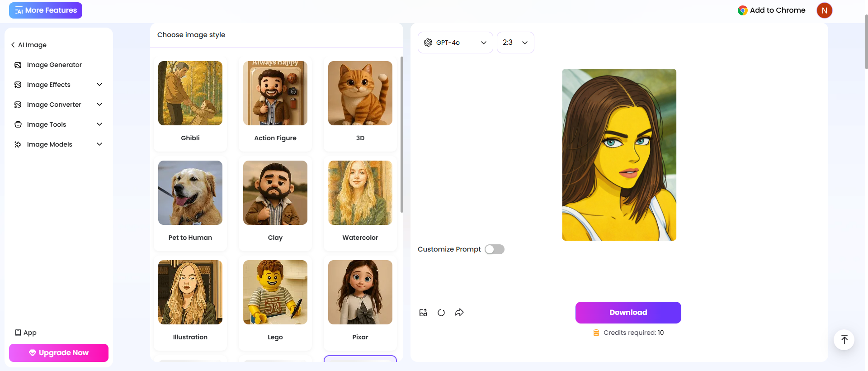
Task: Click the Credits required: 10 text
Action: click(x=634, y=333)
